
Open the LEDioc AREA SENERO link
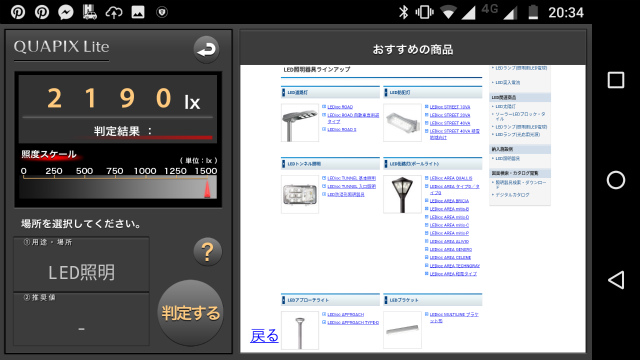(x=451, y=249)
